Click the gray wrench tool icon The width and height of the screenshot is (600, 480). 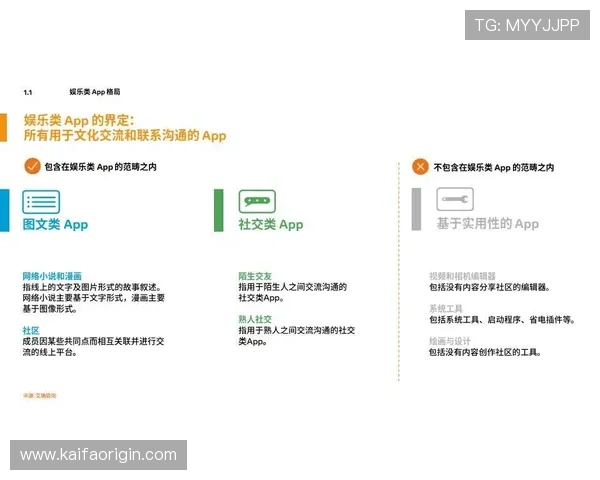point(455,199)
